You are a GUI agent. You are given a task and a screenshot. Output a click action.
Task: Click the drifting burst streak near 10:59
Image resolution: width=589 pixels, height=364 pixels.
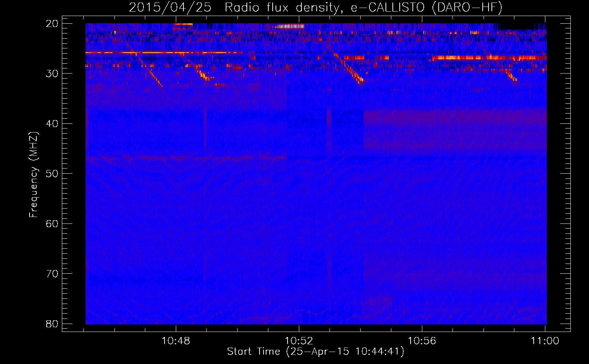[x=510, y=75]
